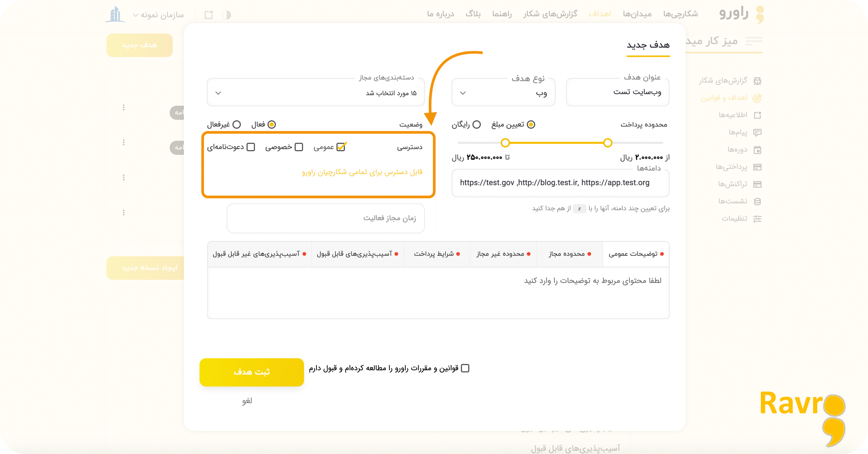Click the message icon for پیام‌ها
868x454 pixels.
tap(757, 132)
